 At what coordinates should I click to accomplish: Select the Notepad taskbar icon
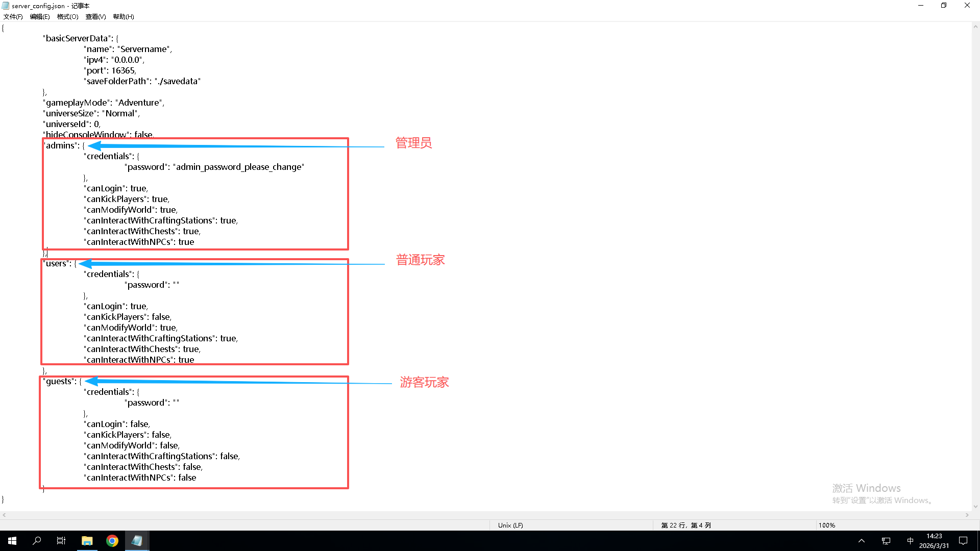pos(137,541)
